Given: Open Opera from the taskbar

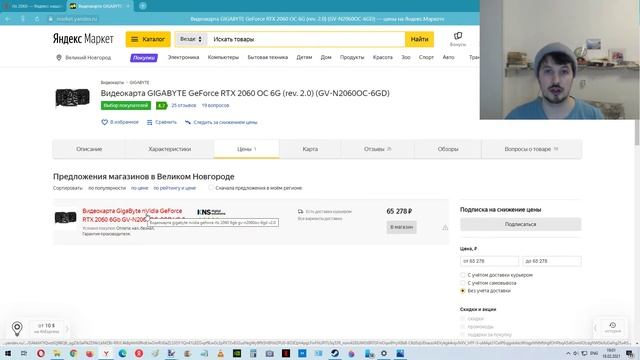Looking at the screenshot, I should tap(40, 353).
